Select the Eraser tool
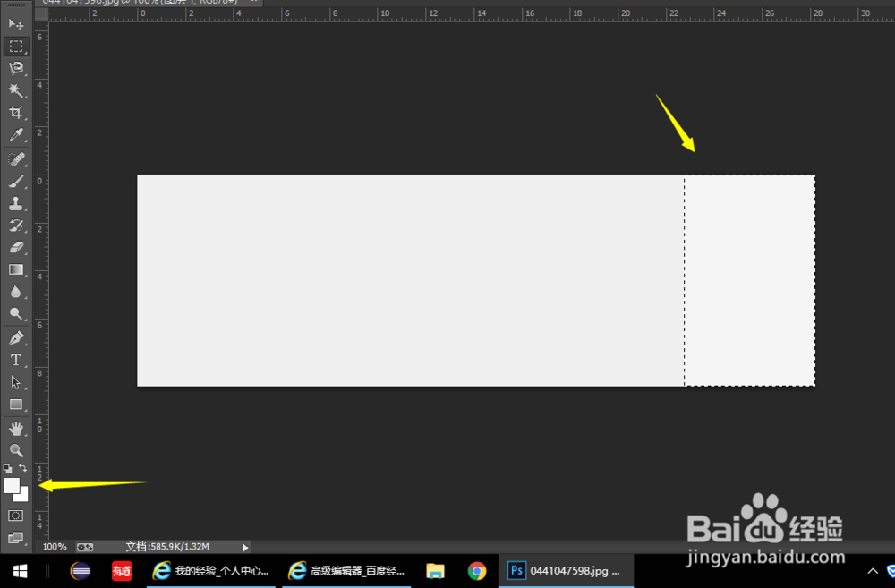Viewport: 895px width, 588px height. click(16, 247)
